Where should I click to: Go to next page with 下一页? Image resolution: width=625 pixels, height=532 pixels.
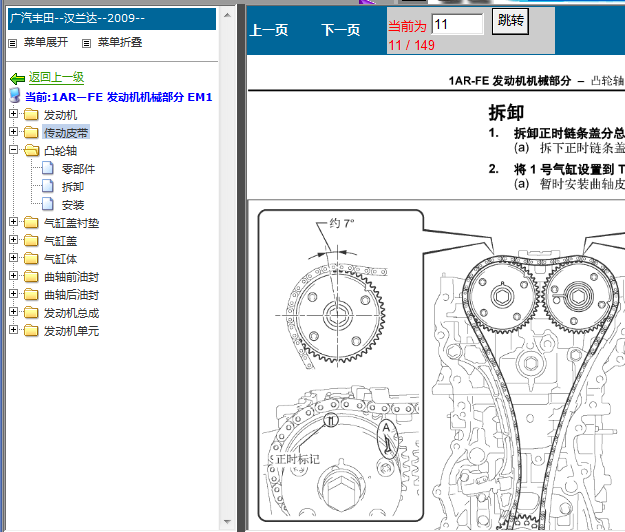[x=340, y=30]
